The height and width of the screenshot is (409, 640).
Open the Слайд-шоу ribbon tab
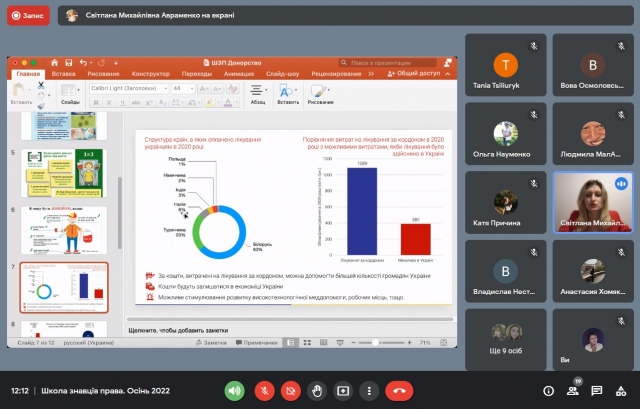(282, 74)
